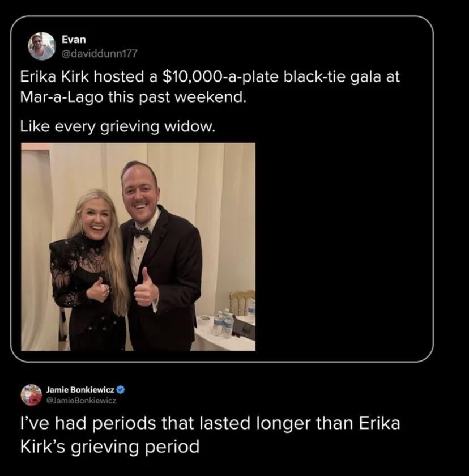Click the @JamieBonkiewicz handle
This screenshot has width=469, height=476.
(x=81, y=401)
